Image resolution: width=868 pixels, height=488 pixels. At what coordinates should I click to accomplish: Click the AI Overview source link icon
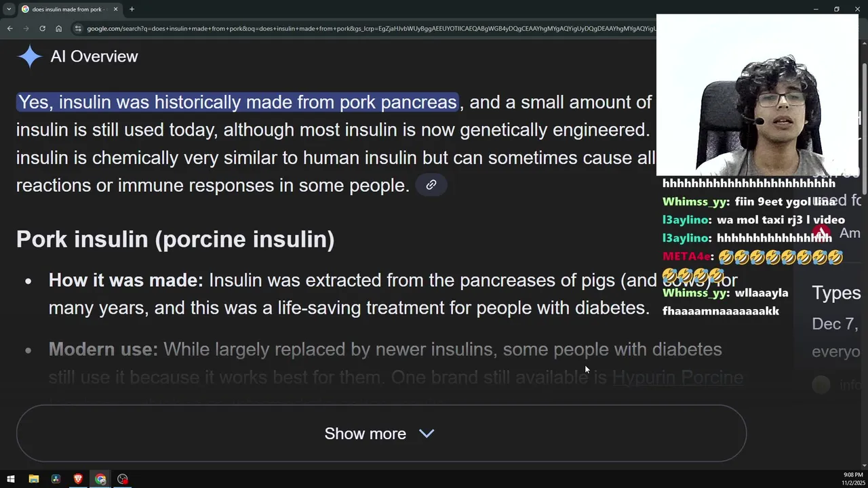[431, 185]
